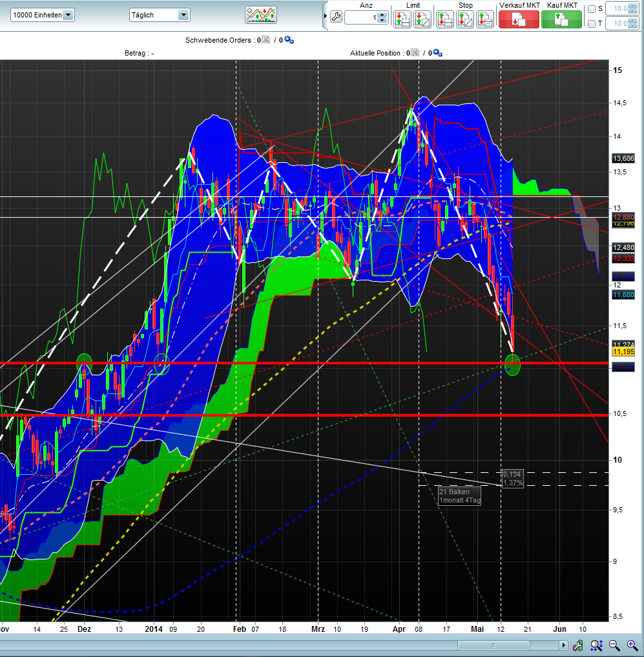Expand the left arrow of the trading panel
Viewport: 644px width, 657px height.
(x=326, y=14)
